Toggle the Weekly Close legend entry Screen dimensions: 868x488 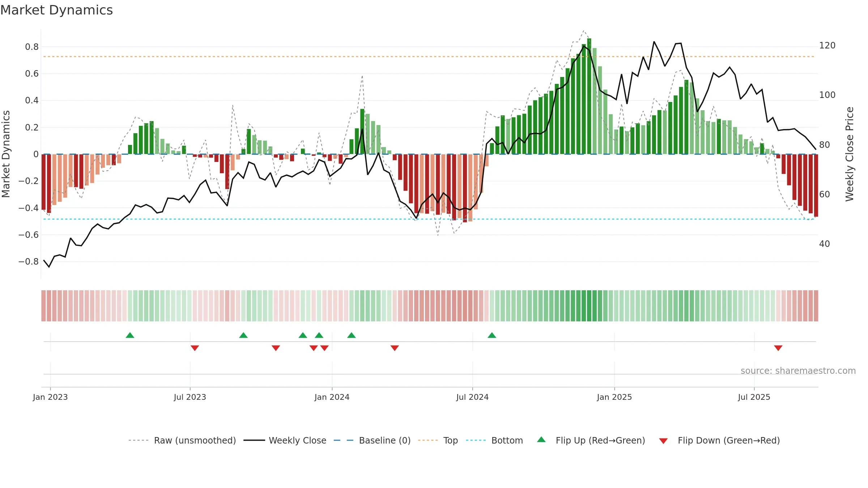click(285, 440)
